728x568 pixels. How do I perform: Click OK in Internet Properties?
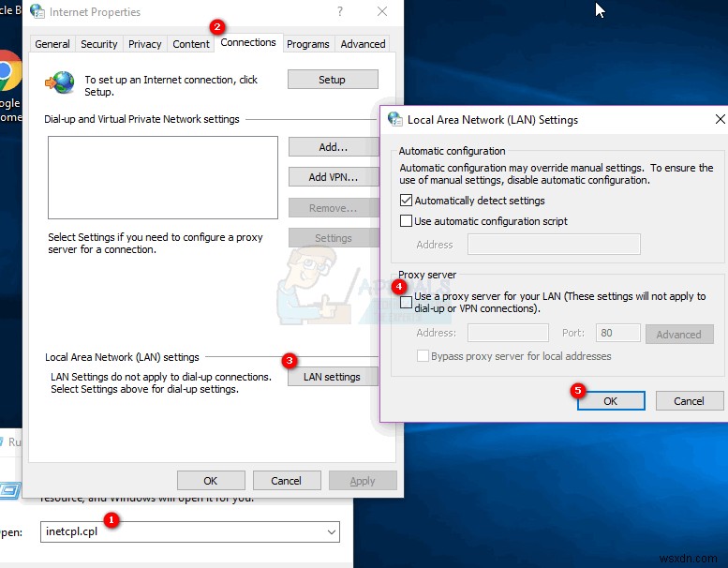pos(211,481)
